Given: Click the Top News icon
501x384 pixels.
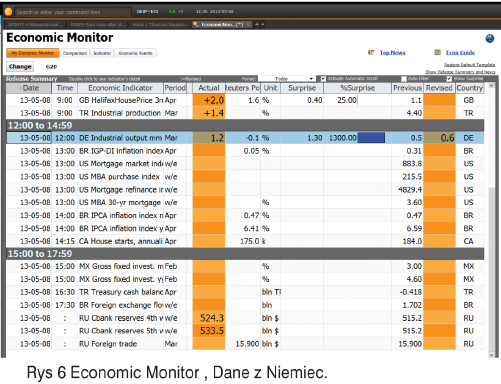Looking at the screenshot, I should pos(371,52).
